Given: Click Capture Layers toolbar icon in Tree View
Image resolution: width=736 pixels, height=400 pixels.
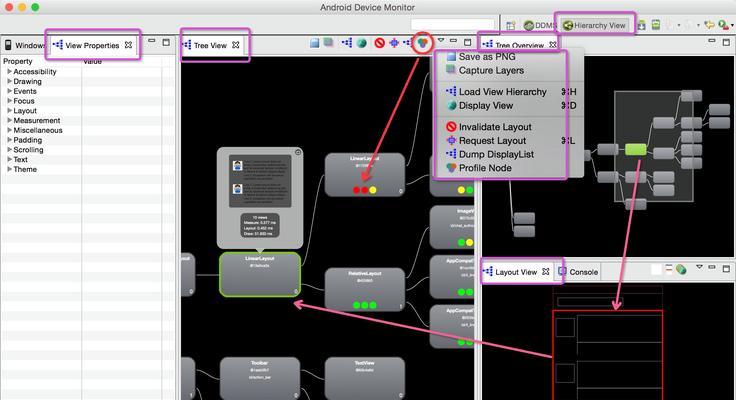Looking at the screenshot, I should point(329,43).
